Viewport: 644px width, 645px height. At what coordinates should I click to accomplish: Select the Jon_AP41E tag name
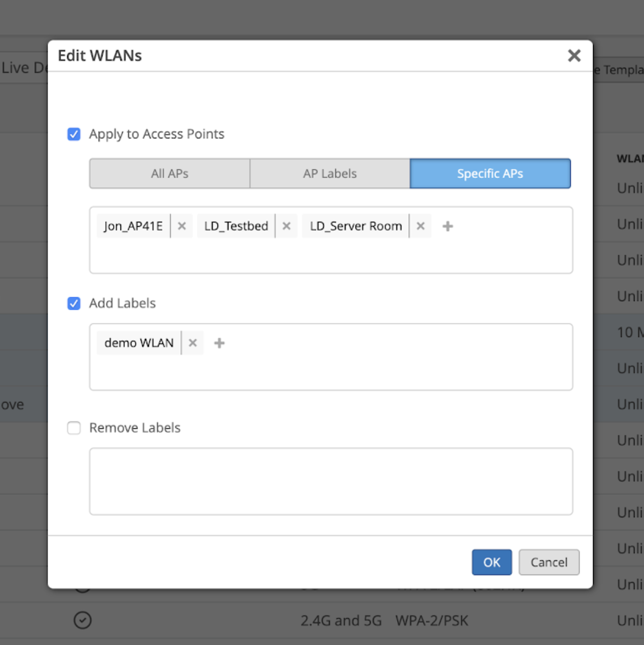[x=133, y=226]
